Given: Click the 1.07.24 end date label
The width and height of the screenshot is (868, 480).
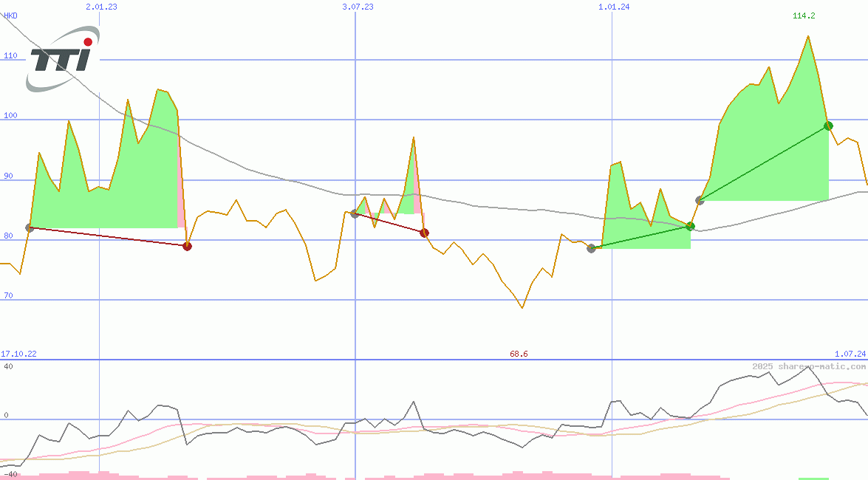Looking at the screenshot, I should point(850,354).
